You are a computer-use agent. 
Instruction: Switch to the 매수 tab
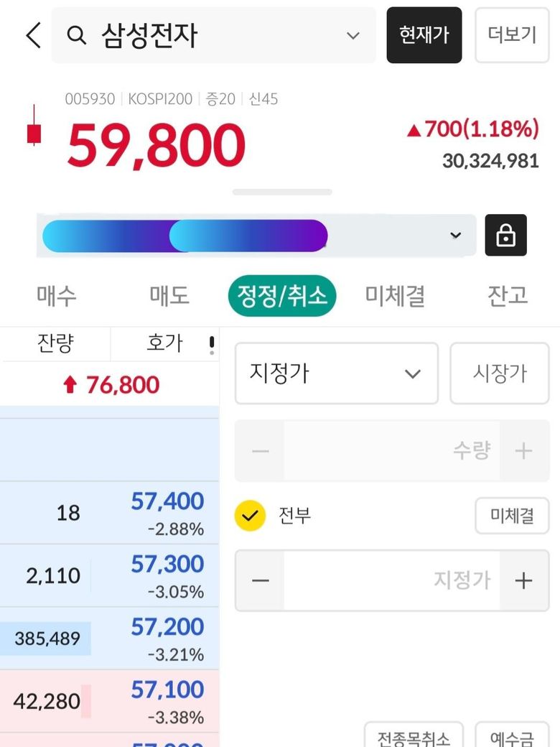click(56, 295)
